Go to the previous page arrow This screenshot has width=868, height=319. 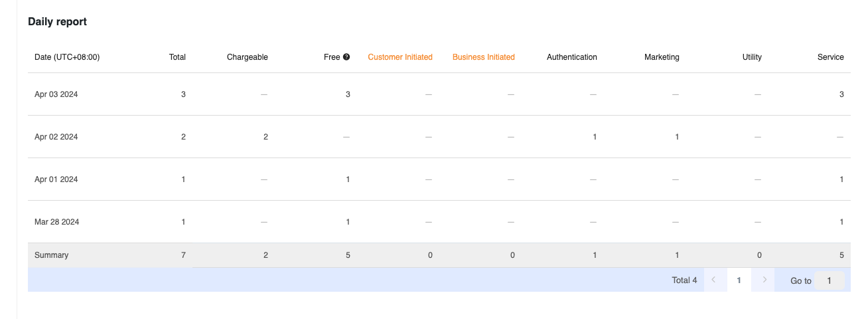[714, 280]
